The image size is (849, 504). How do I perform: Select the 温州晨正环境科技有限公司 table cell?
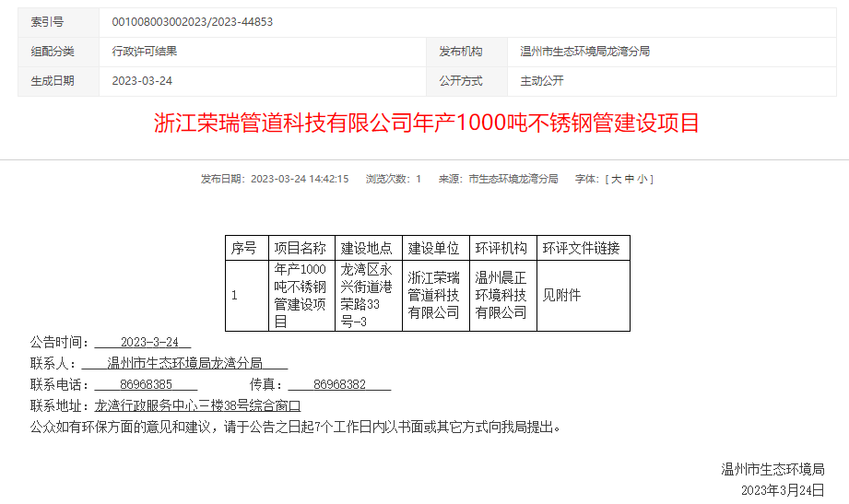tap(501, 296)
